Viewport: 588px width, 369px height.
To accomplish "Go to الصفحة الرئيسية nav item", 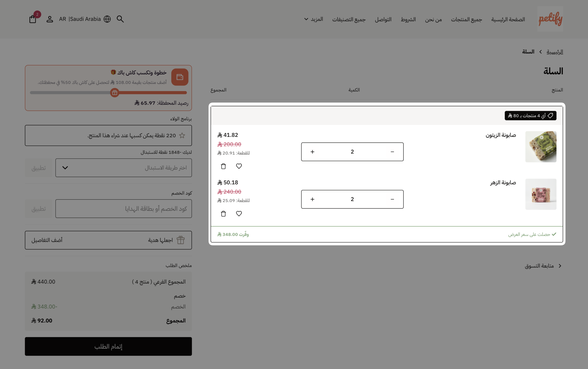I will point(508,19).
